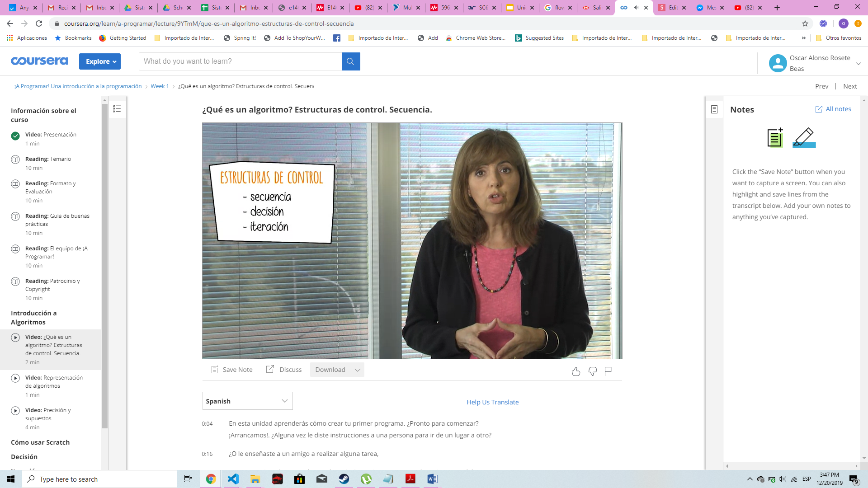Click the thumbs down dislike icon

pyautogui.click(x=592, y=371)
